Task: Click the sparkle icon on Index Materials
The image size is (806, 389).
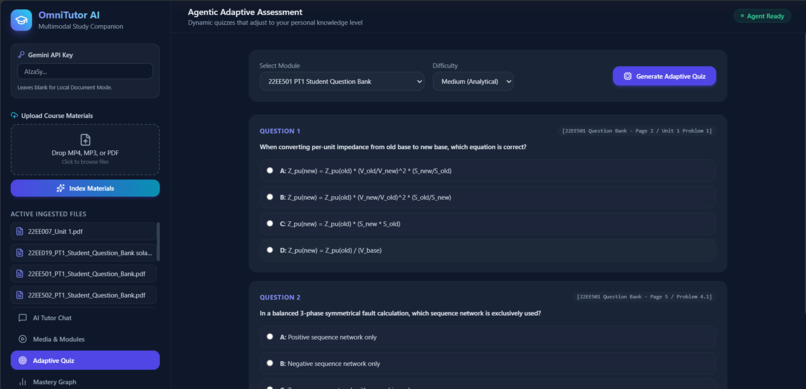Action: tap(61, 189)
